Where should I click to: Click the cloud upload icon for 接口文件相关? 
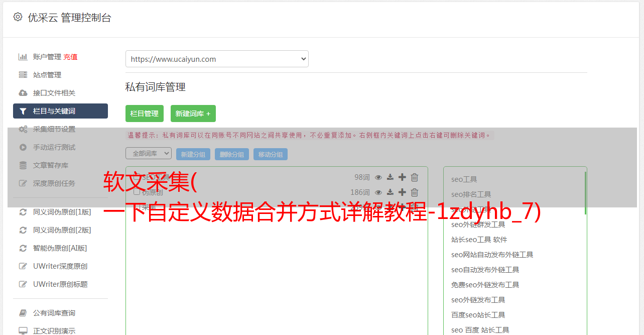coord(23,93)
